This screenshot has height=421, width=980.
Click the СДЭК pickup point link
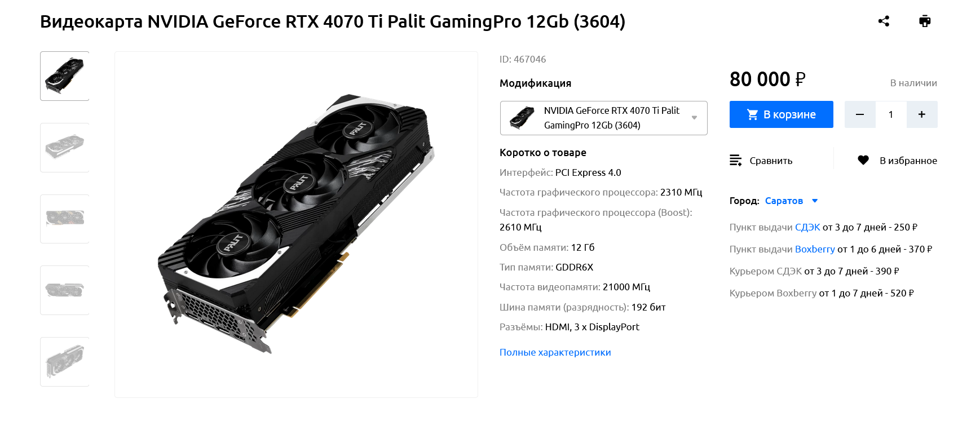click(x=807, y=227)
